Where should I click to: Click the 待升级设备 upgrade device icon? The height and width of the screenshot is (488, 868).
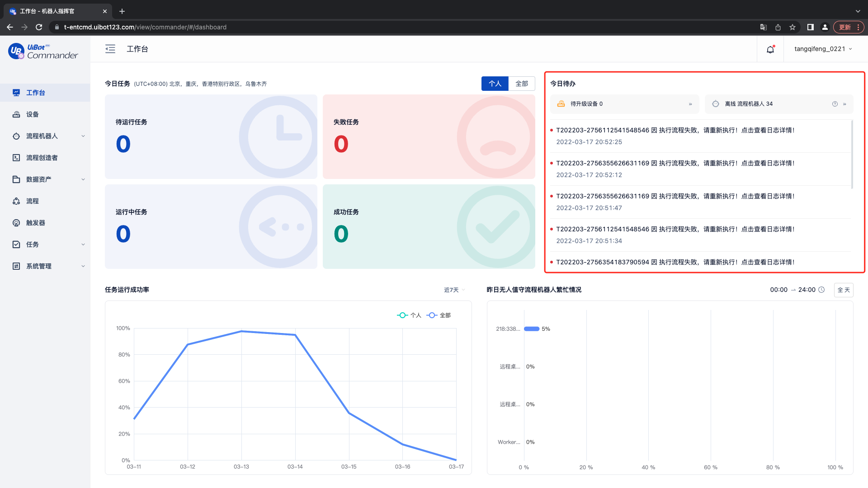561,104
